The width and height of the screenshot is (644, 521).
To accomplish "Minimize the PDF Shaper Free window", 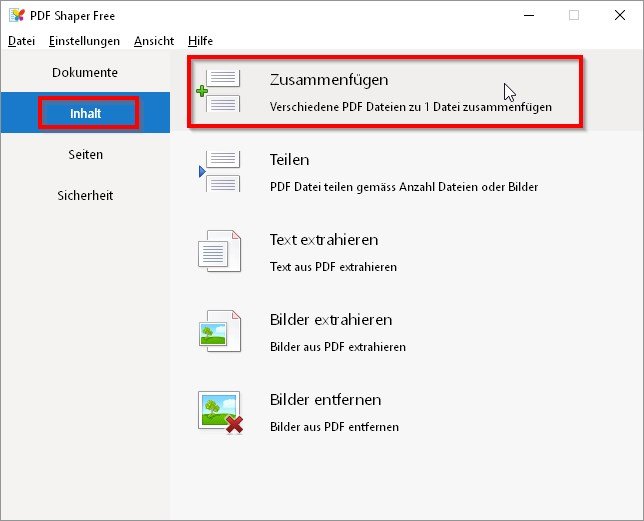I will (529, 16).
